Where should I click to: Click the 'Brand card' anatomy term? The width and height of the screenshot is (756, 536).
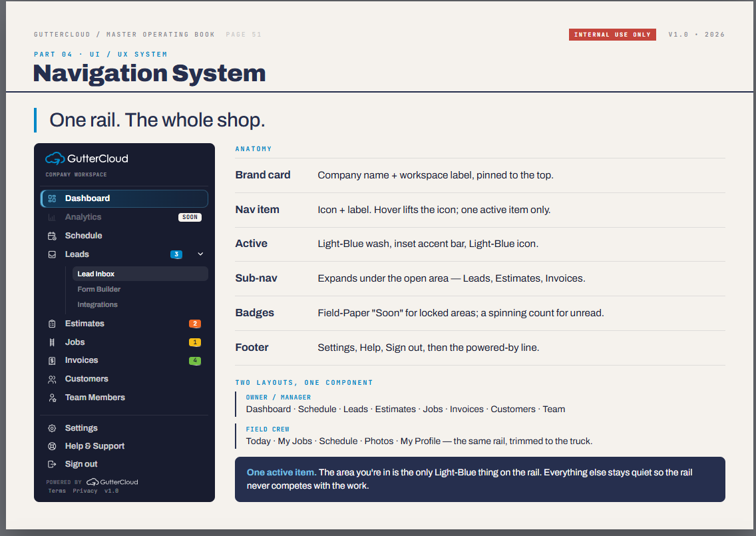pos(263,175)
